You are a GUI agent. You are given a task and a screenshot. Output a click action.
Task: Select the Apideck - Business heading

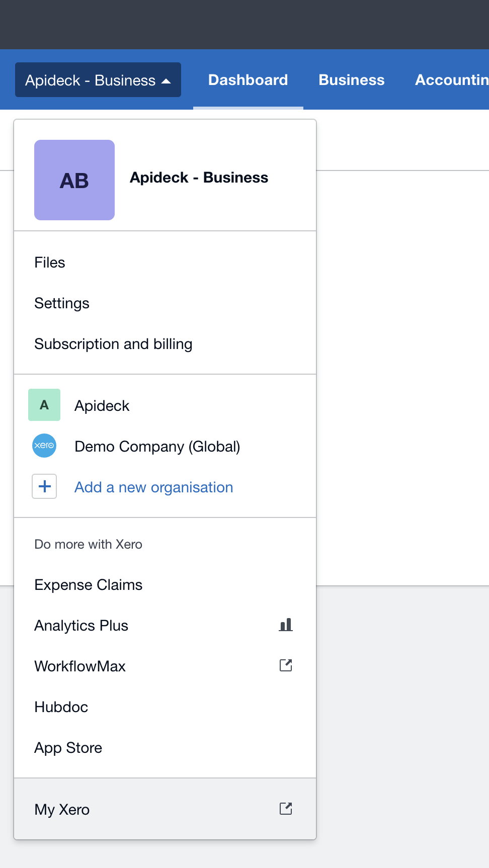pos(199,178)
